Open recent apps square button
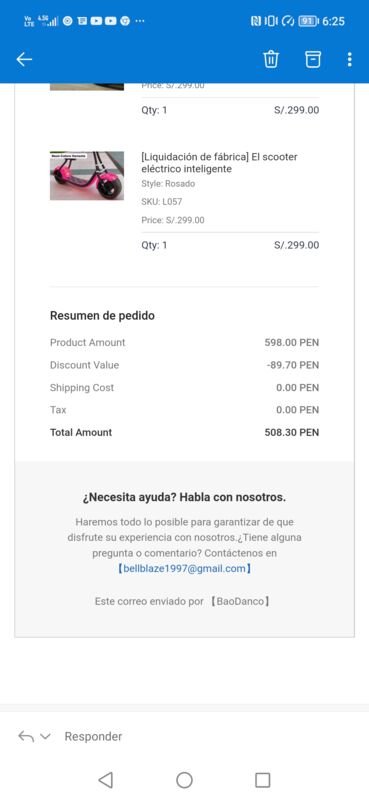369x800 pixels. tap(262, 780)
